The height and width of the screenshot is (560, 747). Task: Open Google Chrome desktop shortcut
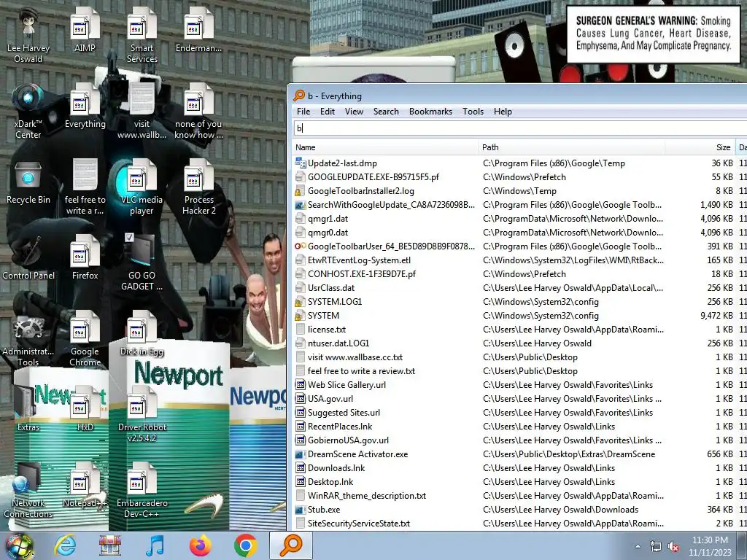(x=85, y=339)
